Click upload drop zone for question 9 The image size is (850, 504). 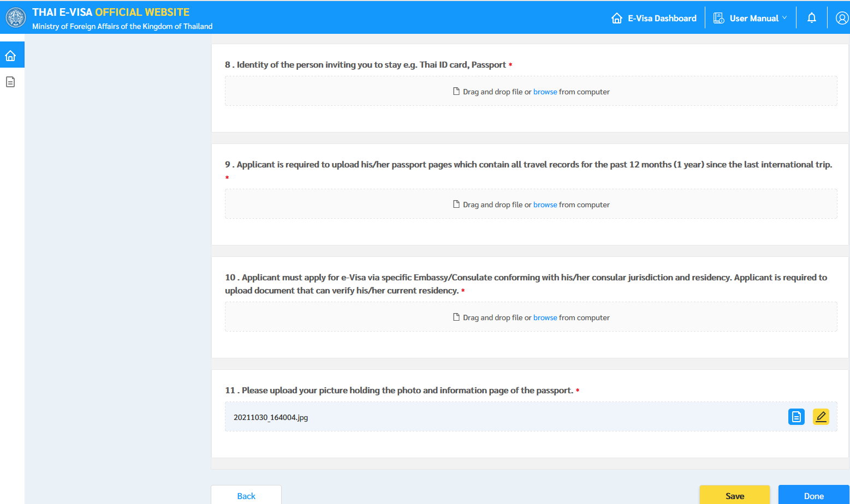(x=531, y=204)
